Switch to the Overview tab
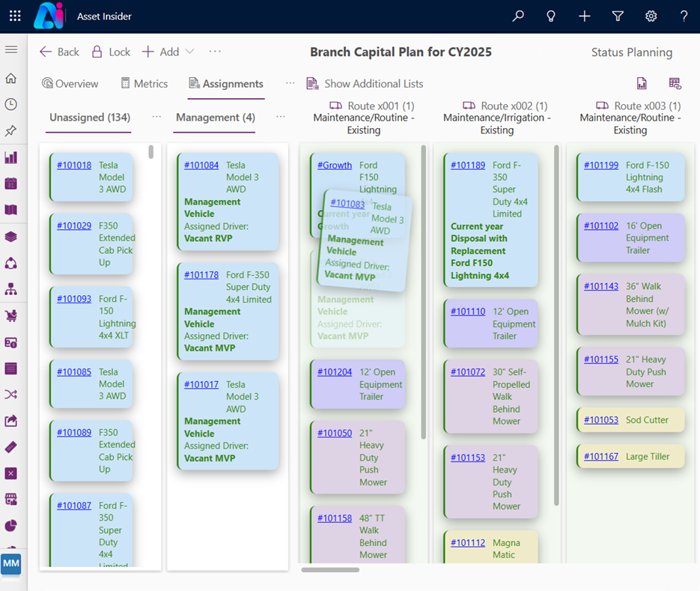Image resolution: width=700 pixels, height=591 pixels. pyautogui.click(x=70, y=84)
